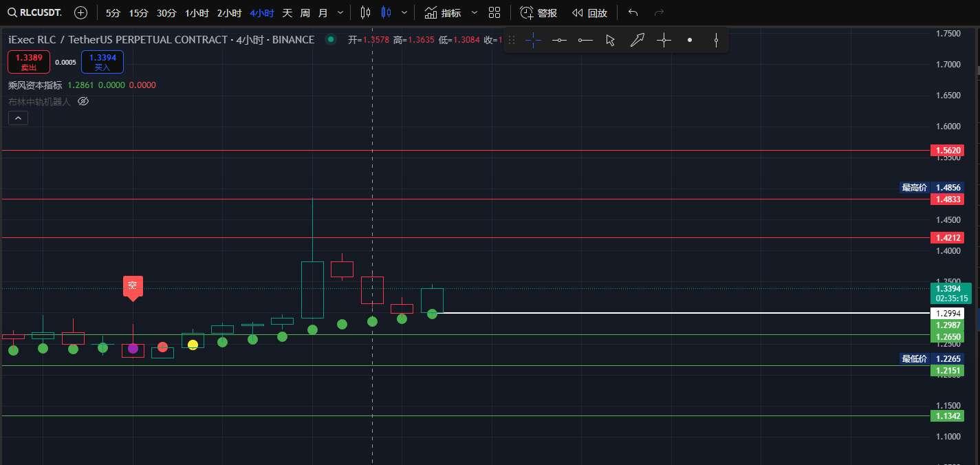Click the red 1.4833 price label

(947, 199)
